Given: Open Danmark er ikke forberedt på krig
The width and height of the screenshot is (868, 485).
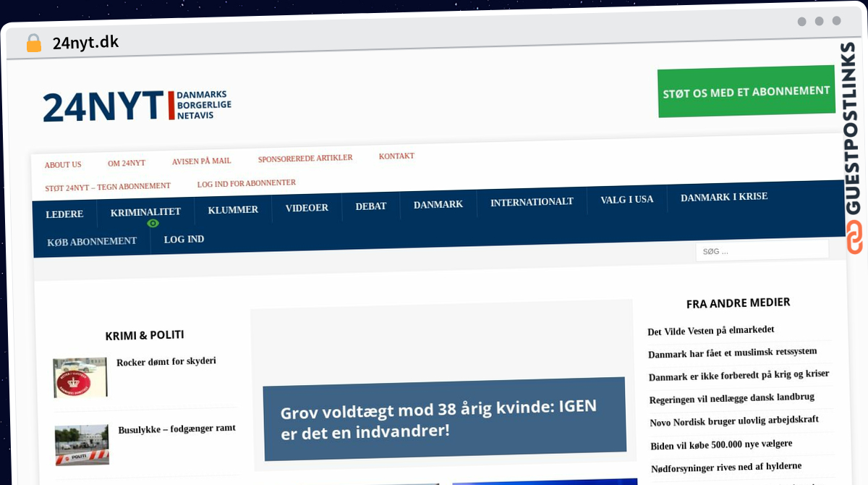Looking at the screenshot, I should click(x=739, y=376).
